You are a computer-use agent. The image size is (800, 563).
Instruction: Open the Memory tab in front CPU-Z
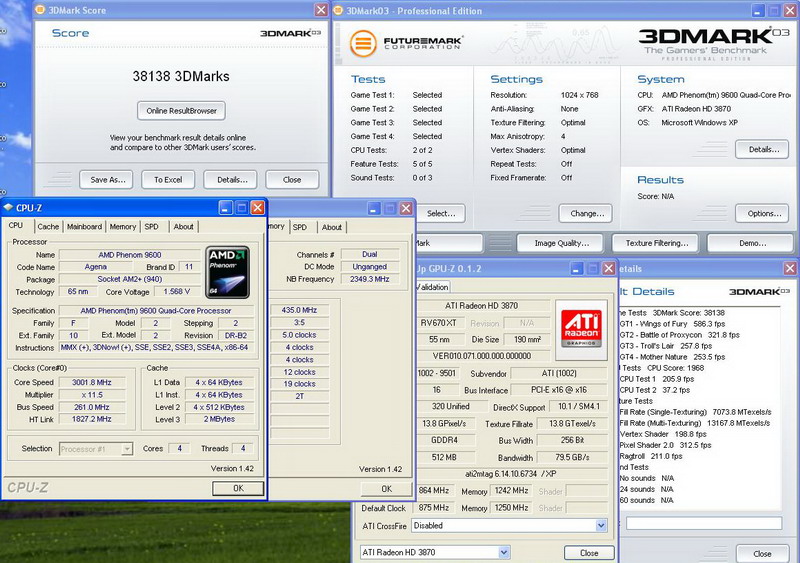click(123, 227)
